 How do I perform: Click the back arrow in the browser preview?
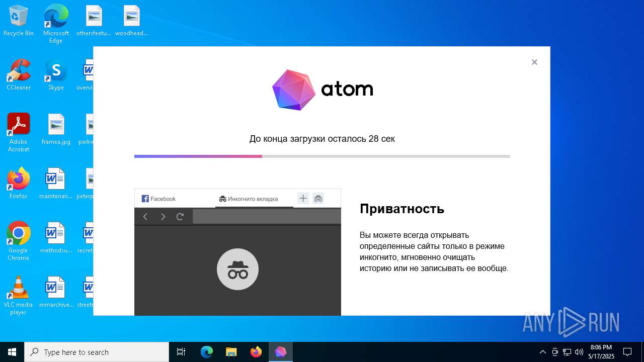(x=145, y=217)
